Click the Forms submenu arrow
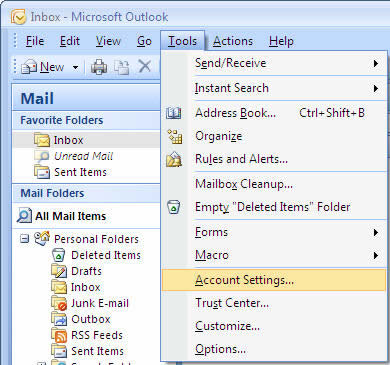The image size is (390, 365). pos(376,232)
